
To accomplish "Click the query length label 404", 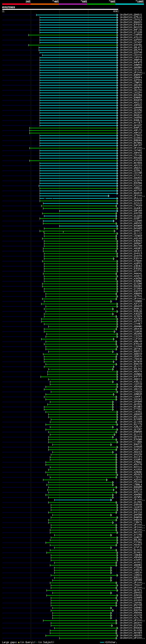I will (115, 11).
